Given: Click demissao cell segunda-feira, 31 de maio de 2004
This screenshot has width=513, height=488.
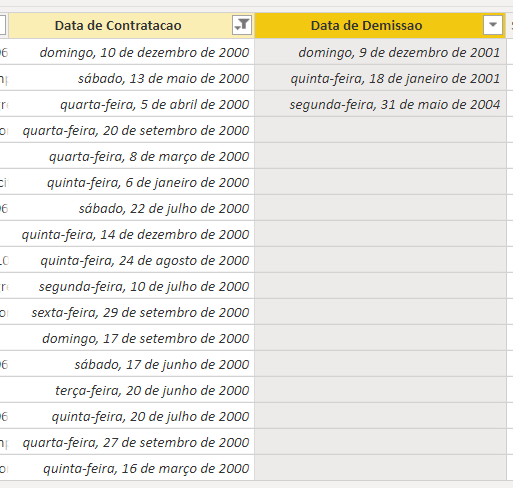Looking at the screenshot, I should (380, 104).
